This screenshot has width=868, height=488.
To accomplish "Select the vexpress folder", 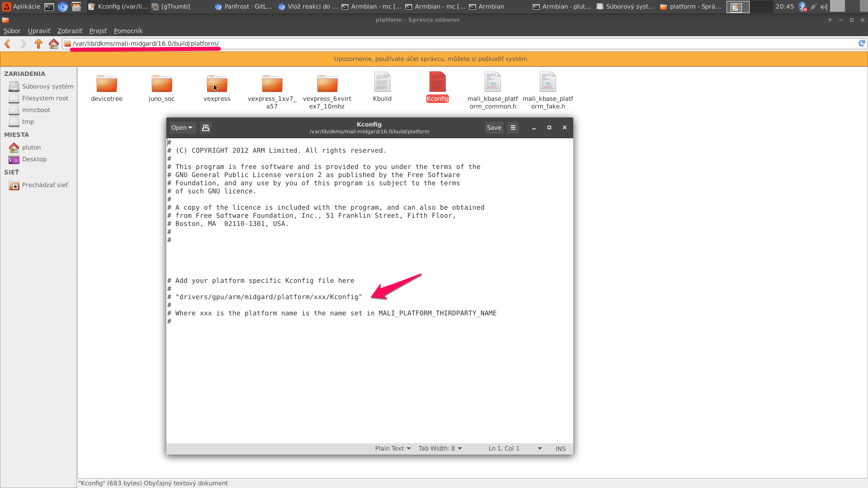I will [x=217, y=88].
